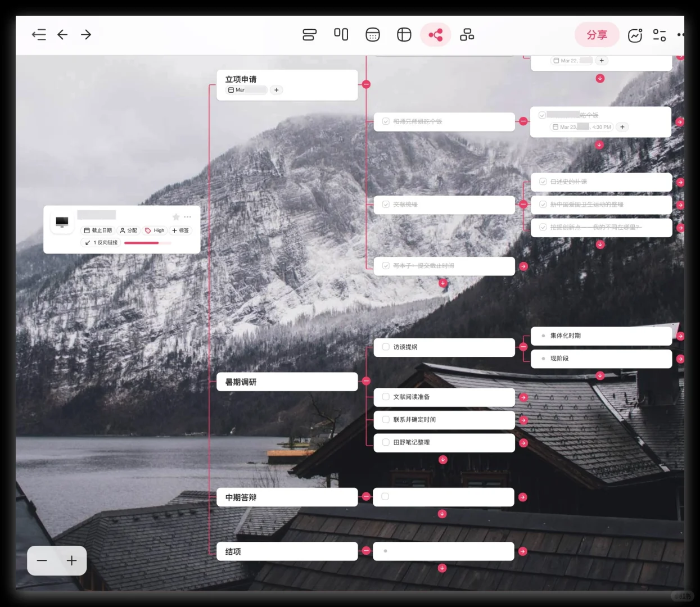This screenshot has height=607, width=700.
Task: Collapse the 立项申请 branch
Action: coord(367,84)
